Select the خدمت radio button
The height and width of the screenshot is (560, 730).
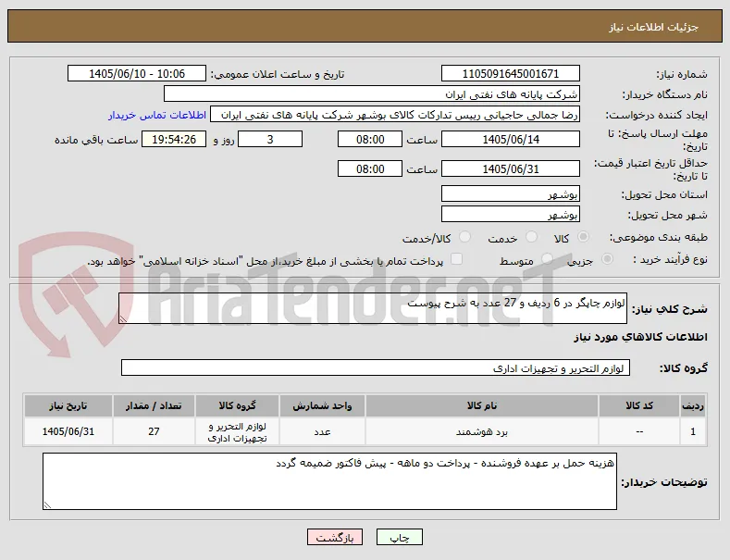(x=531, y=237)
